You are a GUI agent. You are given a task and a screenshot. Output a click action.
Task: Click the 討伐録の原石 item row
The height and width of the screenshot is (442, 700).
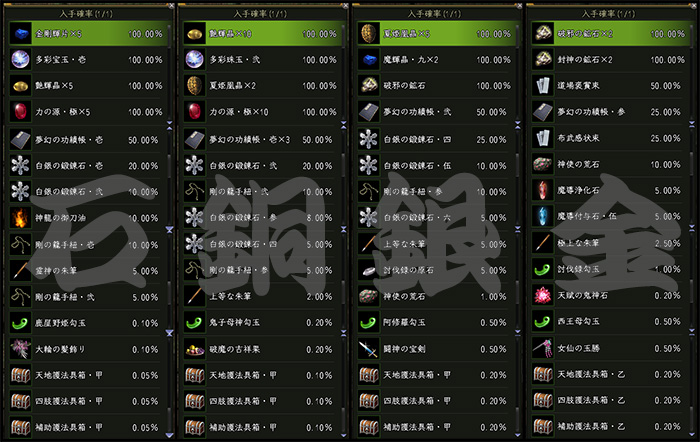pyautogui.click(x=436, y=271)
